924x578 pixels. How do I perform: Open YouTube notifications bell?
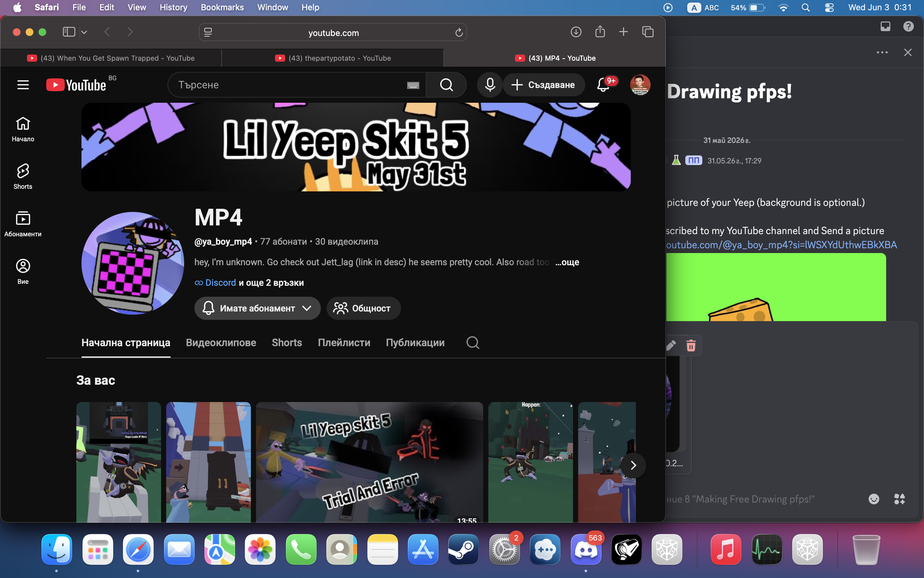point(603,85)
